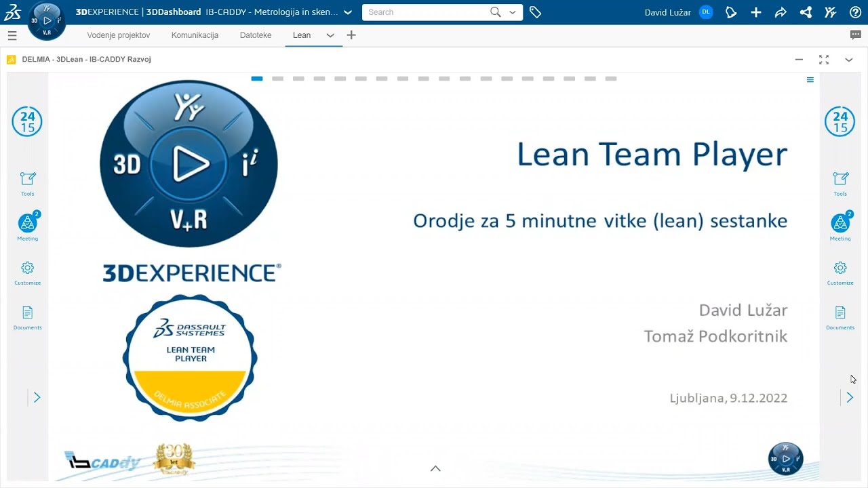Open Customize gear in the right sidebar

tap(840, 272)
